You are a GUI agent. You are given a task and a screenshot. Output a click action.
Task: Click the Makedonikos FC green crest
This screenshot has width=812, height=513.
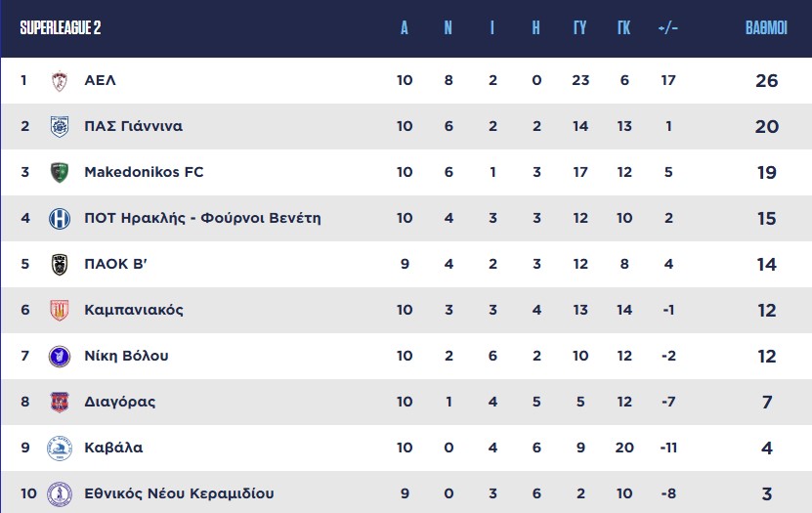[60, 173]
